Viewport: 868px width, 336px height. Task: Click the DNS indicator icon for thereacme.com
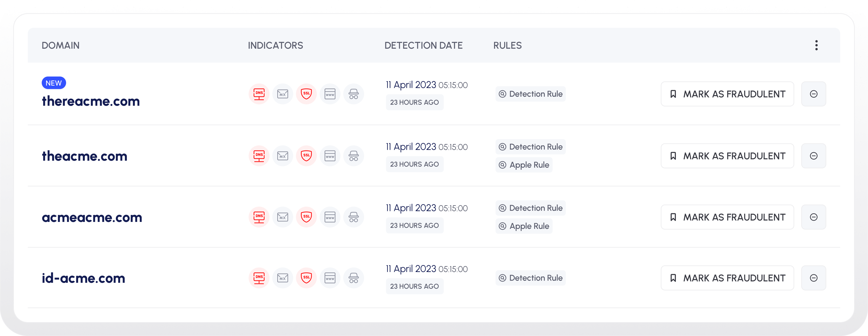(259, 94)
